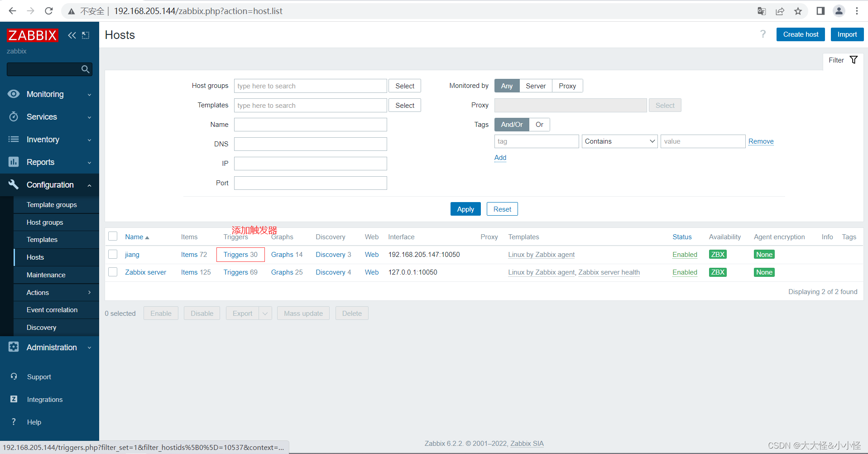Sort hosts by Name column

(137, 237)
